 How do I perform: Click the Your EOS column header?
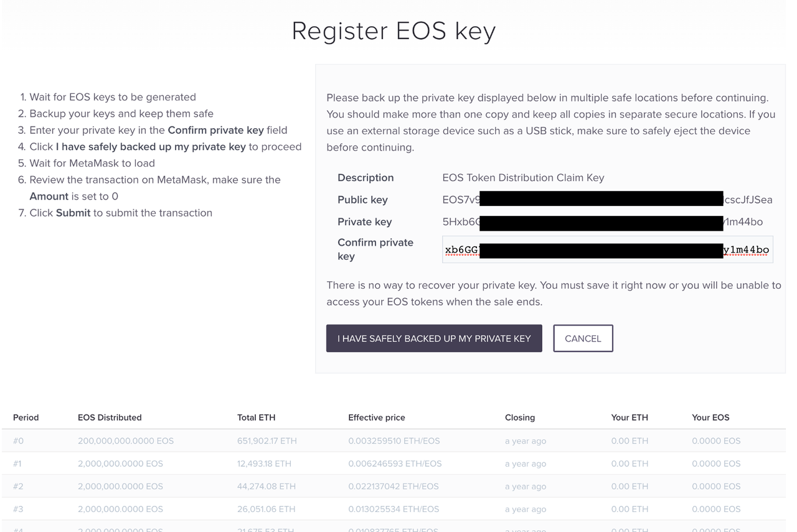[x=710, y=418]
